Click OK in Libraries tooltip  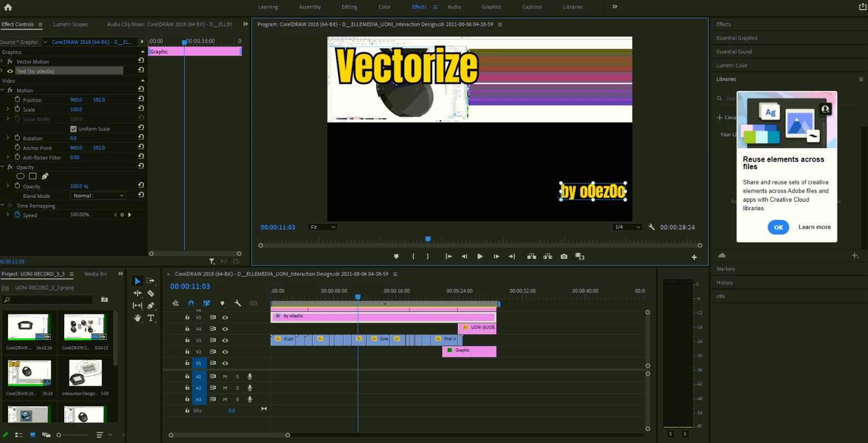[779, 227]
